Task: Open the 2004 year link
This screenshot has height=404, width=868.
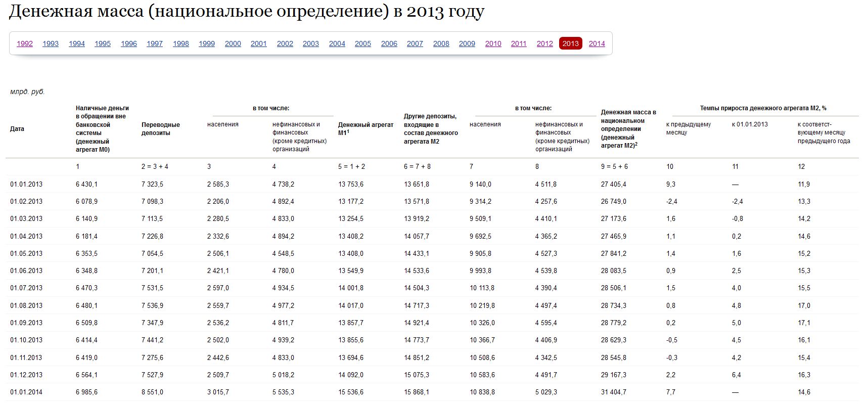Action: (337, 43)
